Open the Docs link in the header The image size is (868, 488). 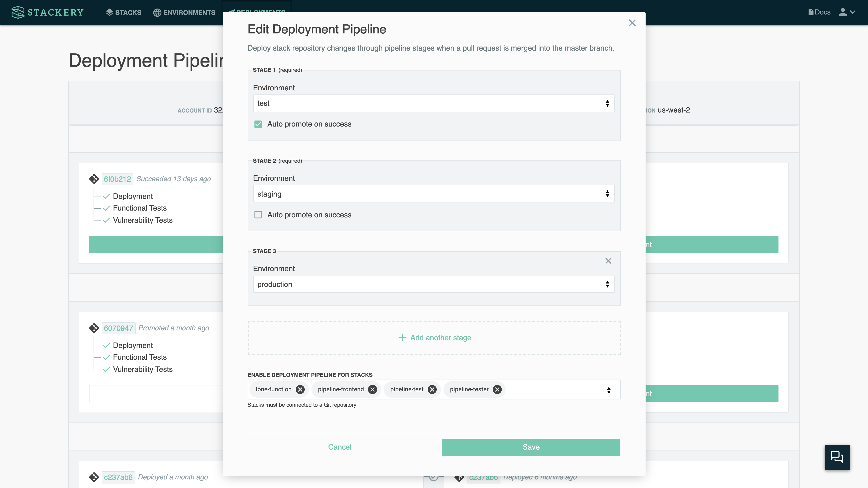[819, 12]
